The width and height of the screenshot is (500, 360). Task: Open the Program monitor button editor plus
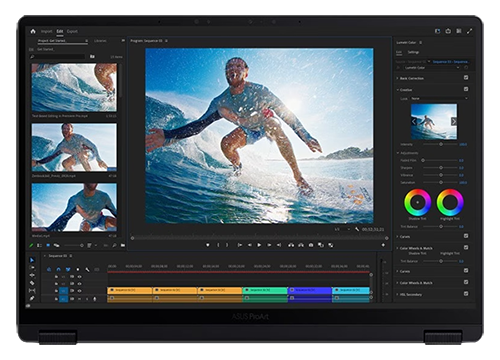(383, 245)
